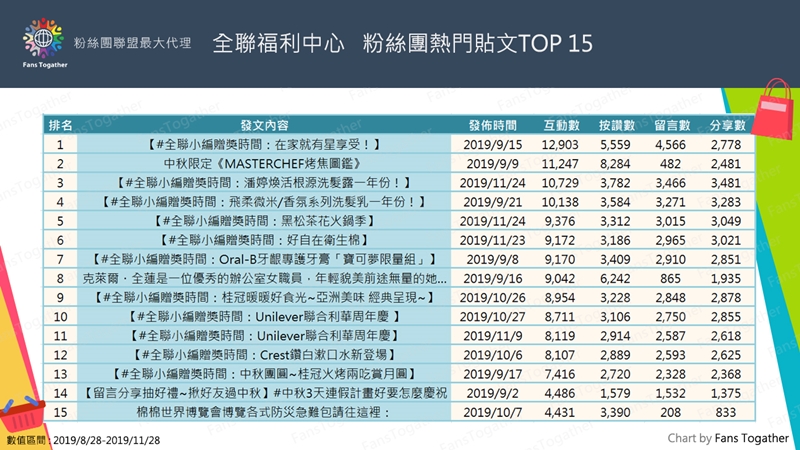Viewport: 800px width, 450px height.
Task: Click the like count '6,242'
Action: (x=615, y=279)
